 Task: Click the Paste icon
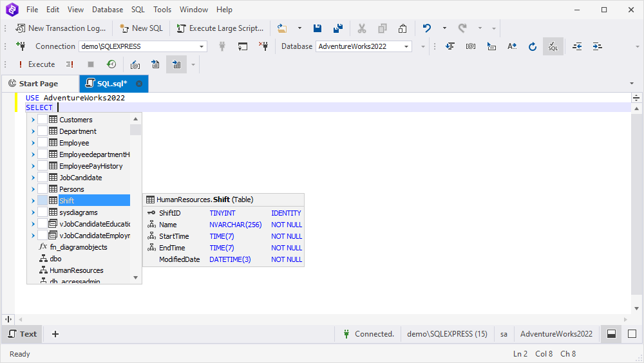pyautogui.click(x=402, y=28)
